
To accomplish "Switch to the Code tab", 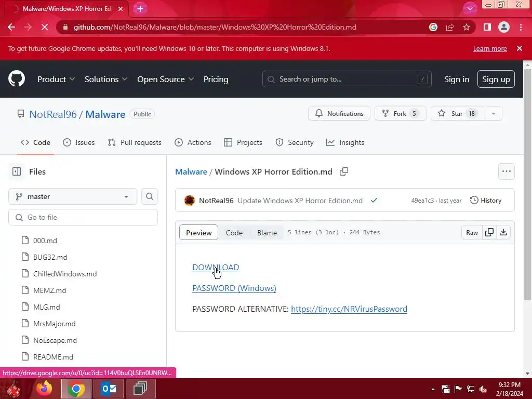I will 35,142.
